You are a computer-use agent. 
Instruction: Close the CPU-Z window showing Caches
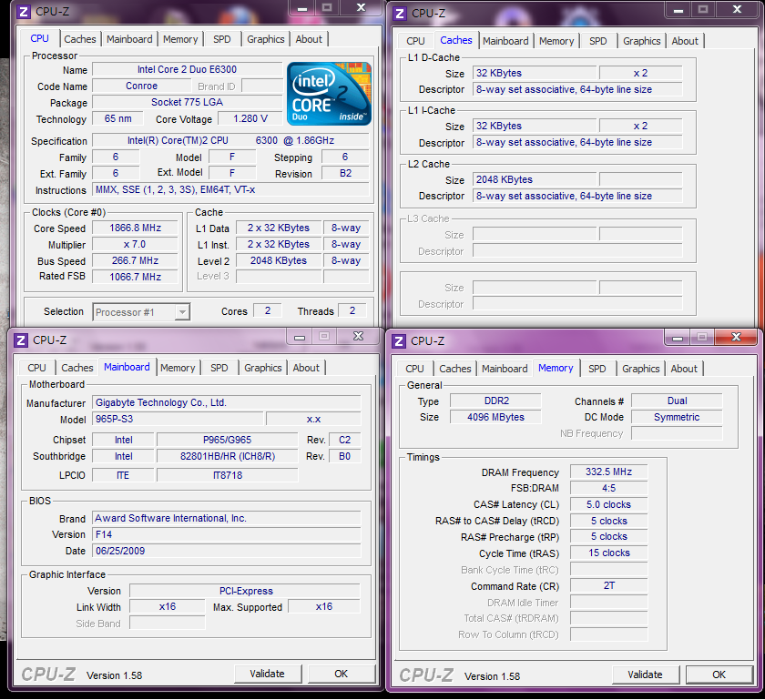click(736, 9)
